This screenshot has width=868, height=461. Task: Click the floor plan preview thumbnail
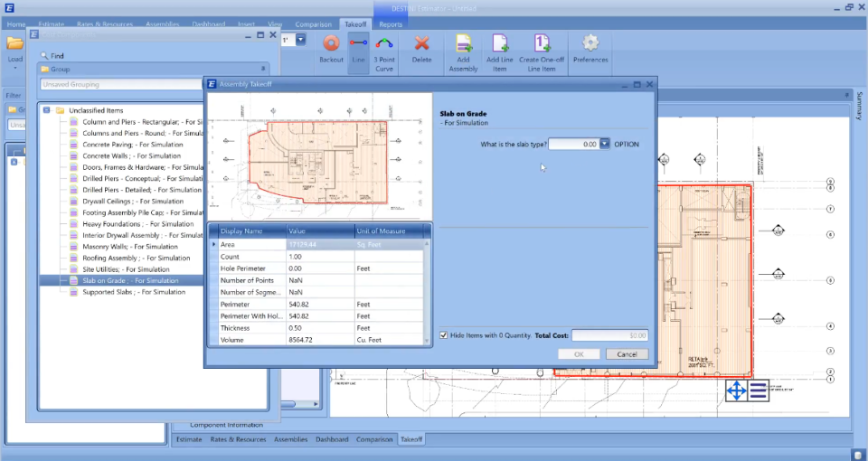pos(320,156)
